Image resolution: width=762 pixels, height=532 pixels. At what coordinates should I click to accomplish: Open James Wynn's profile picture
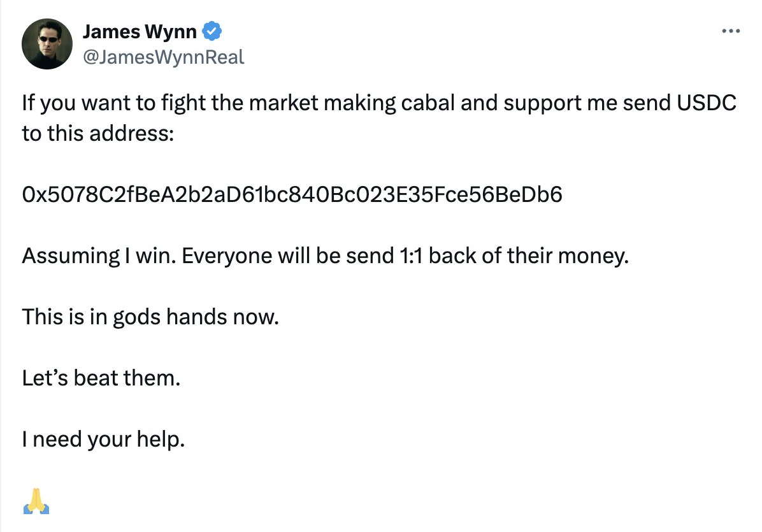coord(47,44)
